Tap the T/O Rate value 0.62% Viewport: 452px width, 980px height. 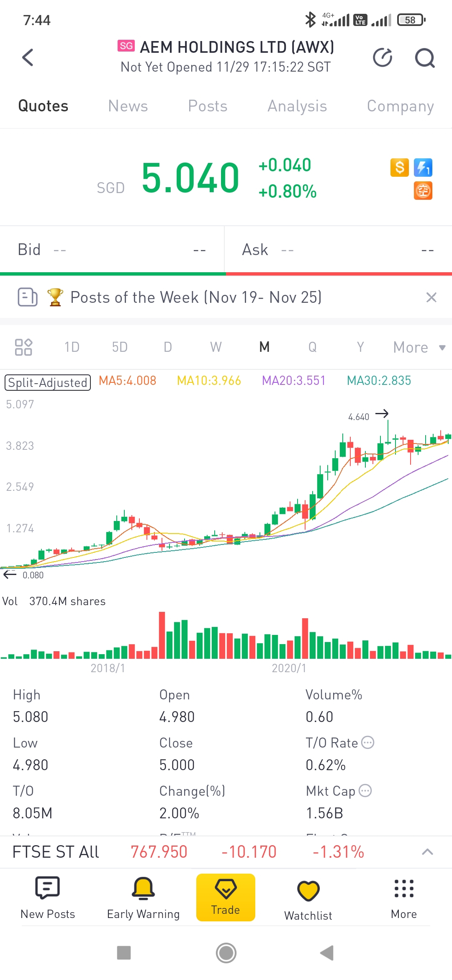326,765
